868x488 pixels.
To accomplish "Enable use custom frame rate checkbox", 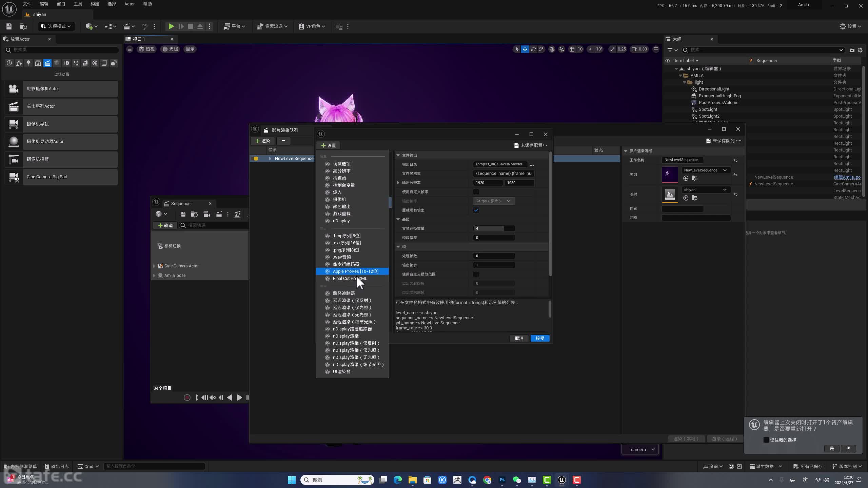I will [476, 192].
